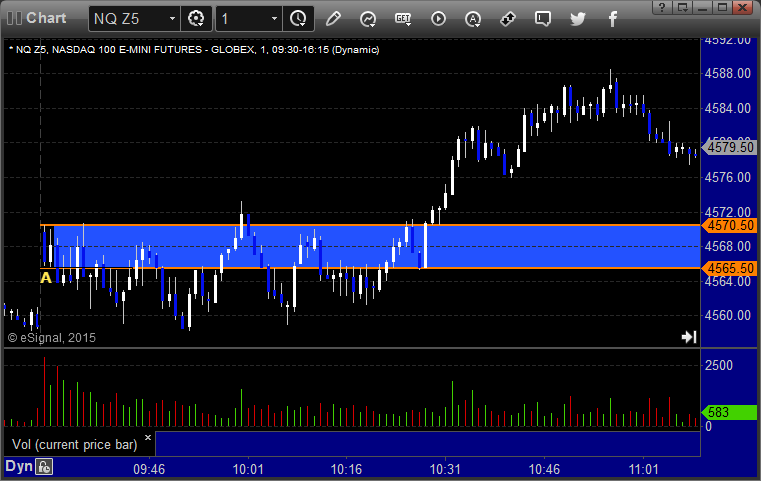Toggle the lock icon next to Dyn
Image resolution: width=761 pixels, height=481 pixels.
tap(44, 467)
